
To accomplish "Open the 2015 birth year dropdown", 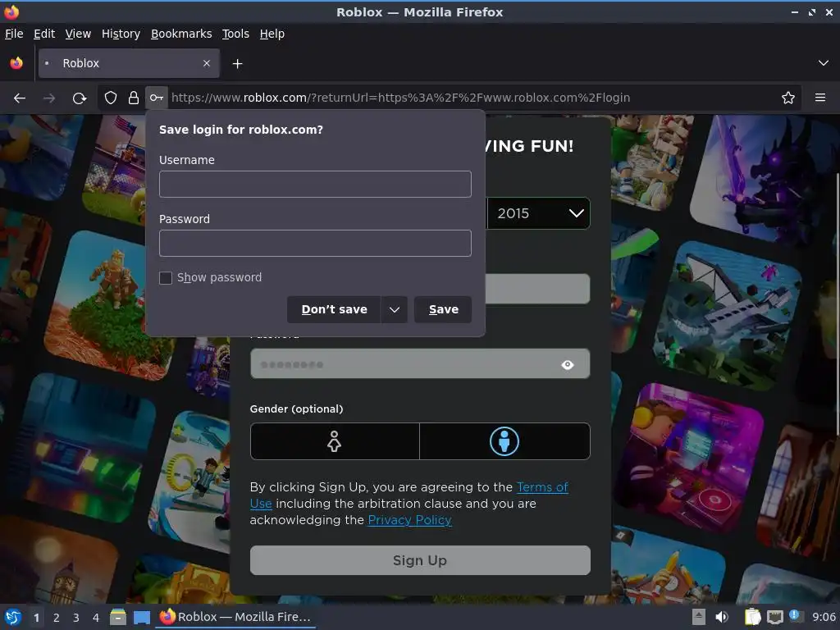I will 538,213.
